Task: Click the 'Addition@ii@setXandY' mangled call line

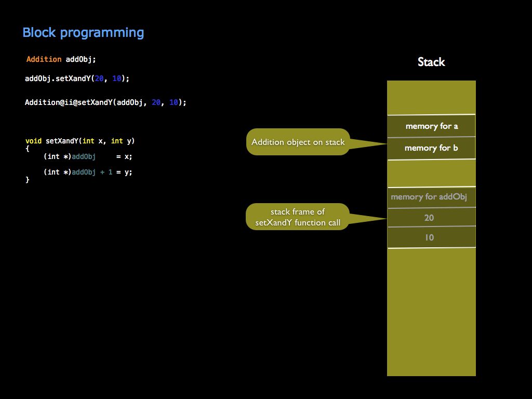Action: point(105,102)
